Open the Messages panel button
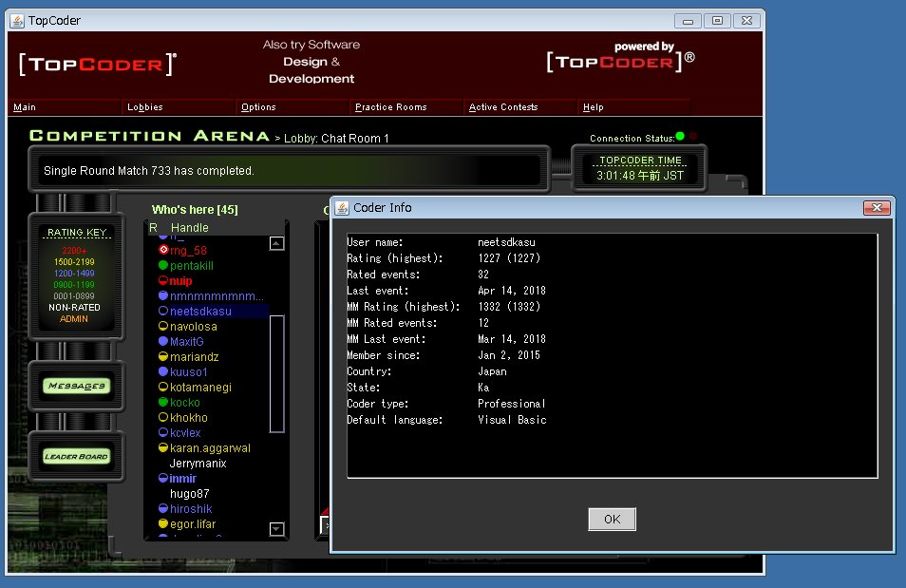Screen dimensions: 906x588 point(76,386)
